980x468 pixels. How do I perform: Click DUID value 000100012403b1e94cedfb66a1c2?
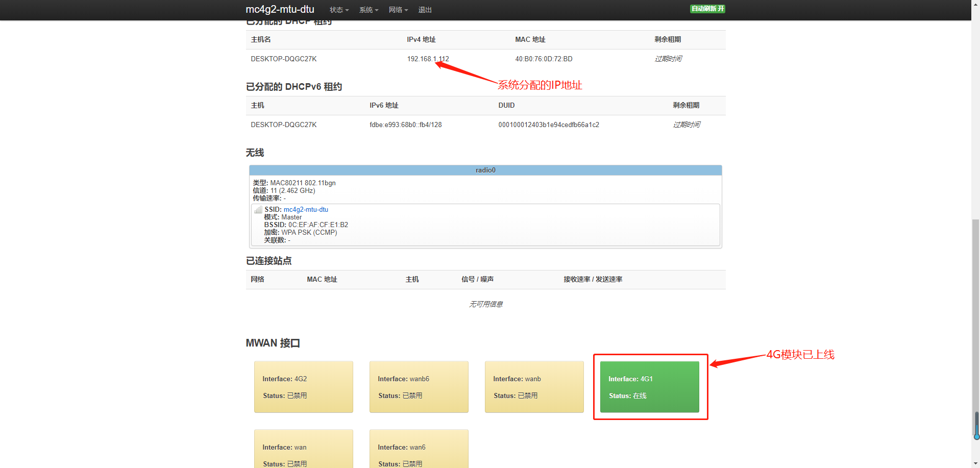pyautogui.click(x=549, y=125)
